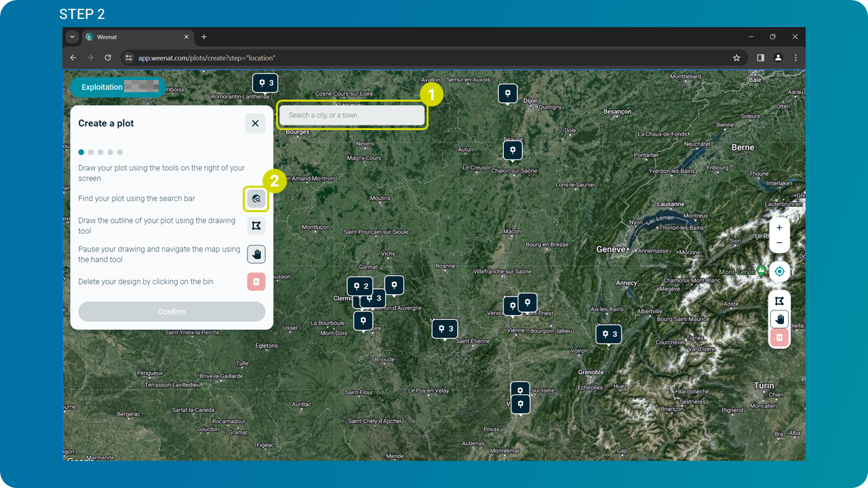Image resolution: width=868 pixels, height=488 pixels.
Task: Click the greyed Confirm button
Action: [x=172, y=312]
